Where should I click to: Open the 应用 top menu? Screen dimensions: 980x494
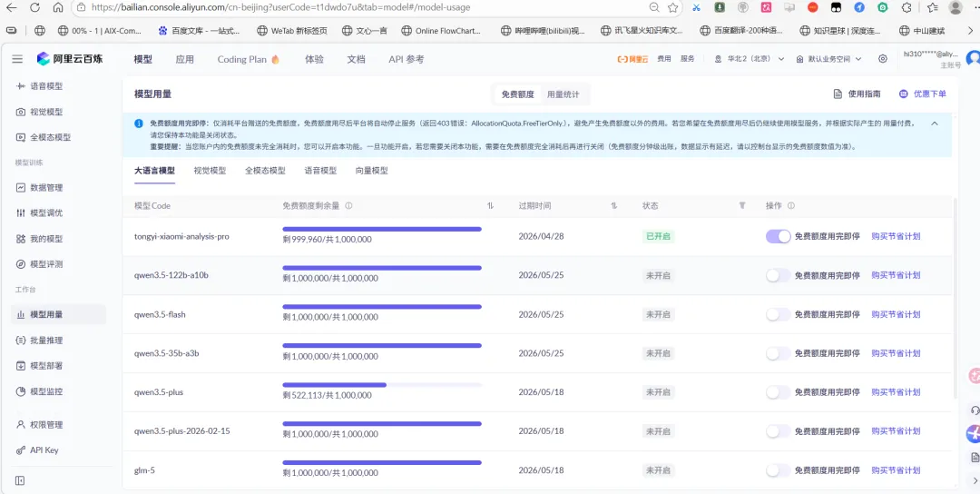click(184, 59)
